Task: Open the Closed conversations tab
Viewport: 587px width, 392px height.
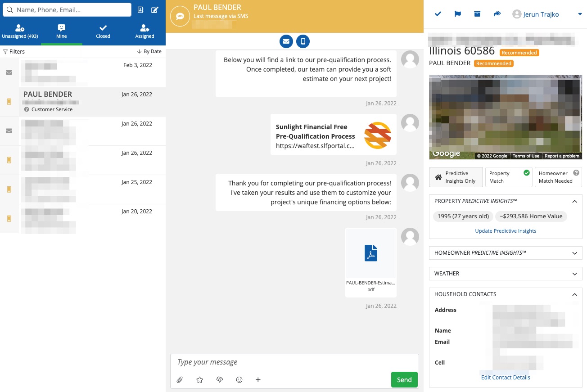Action: [103, 32]
